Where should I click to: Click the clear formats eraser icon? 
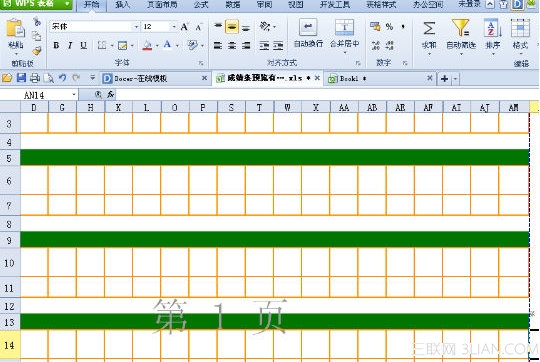pyautogui.click(x=192, y=45)
